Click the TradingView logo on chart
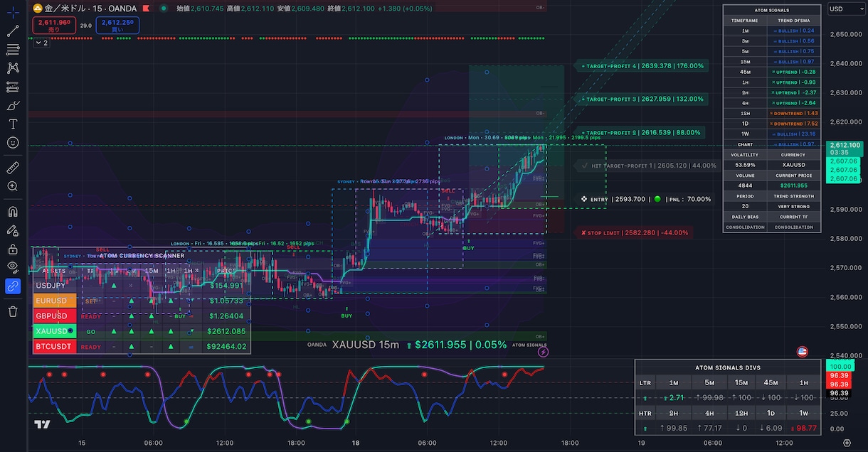This screenshot has height=452, width=868. pyautogui.click(x=42, y=424)
